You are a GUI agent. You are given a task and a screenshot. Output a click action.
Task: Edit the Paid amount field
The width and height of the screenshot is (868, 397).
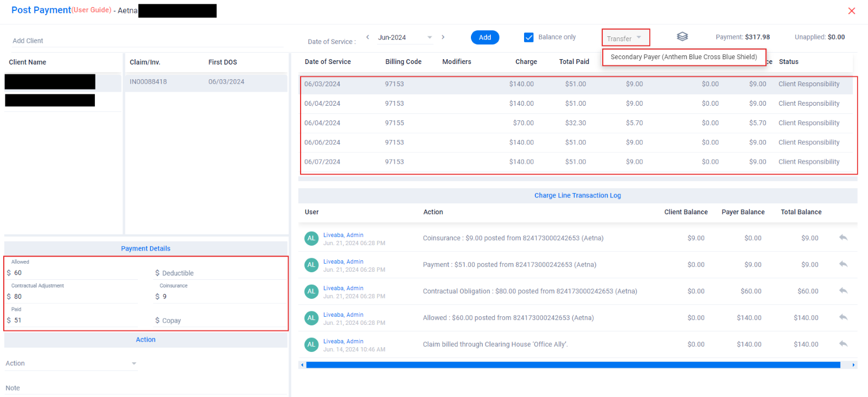click(75, 320)
